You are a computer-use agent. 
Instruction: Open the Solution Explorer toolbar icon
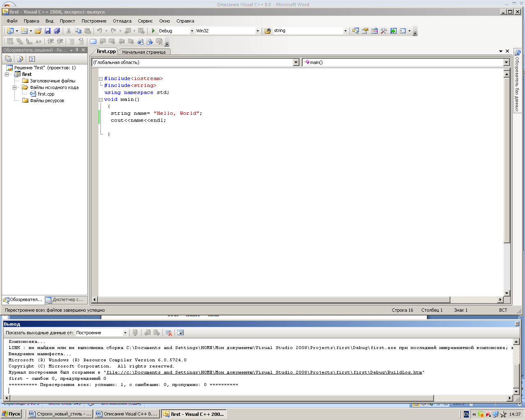tap(355, 31)
